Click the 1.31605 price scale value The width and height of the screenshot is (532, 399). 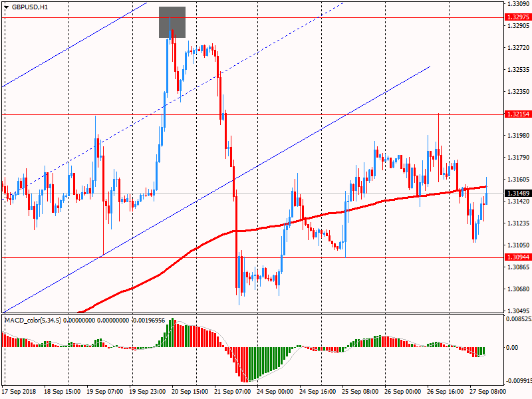tap(519, 179)
